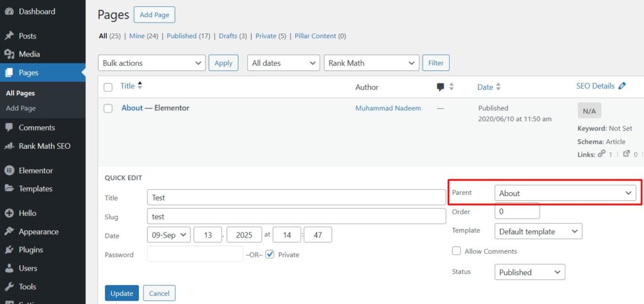
Task: Show Drafts pages filter
Action: coord(228,36)
